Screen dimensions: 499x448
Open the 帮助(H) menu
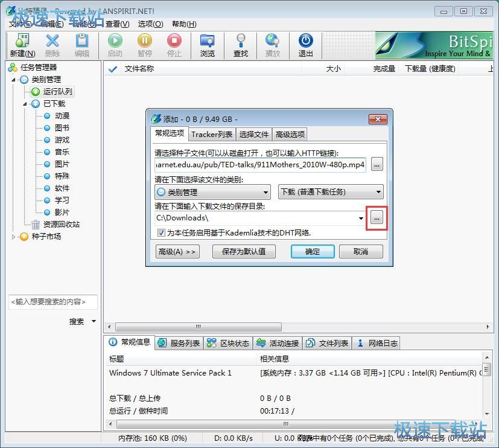click(184, 24)
